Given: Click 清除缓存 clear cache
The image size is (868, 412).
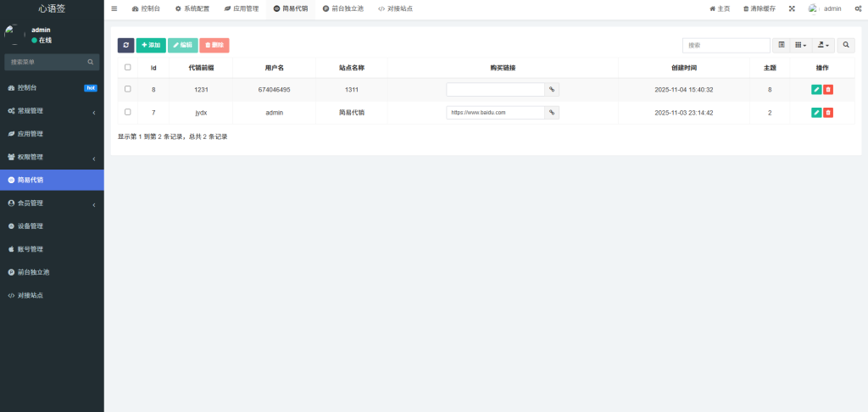Looking at the screenshot, I should (759, 8).
